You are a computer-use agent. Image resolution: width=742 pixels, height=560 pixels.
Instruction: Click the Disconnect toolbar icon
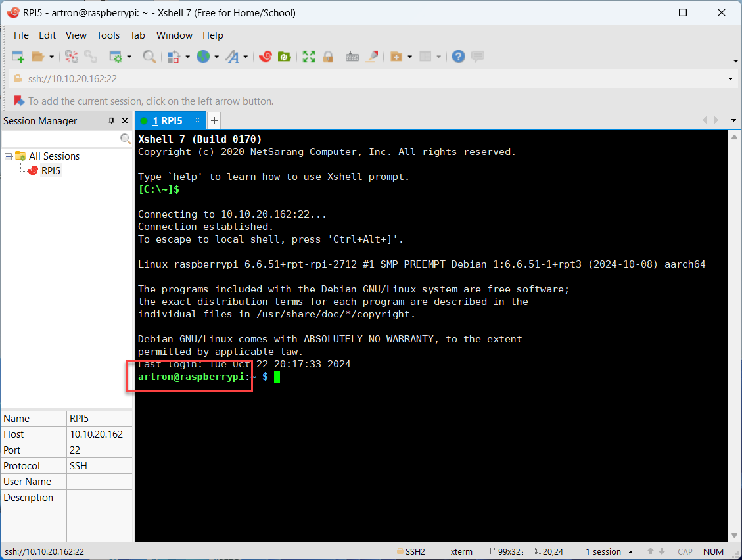[x=72, y=57]
